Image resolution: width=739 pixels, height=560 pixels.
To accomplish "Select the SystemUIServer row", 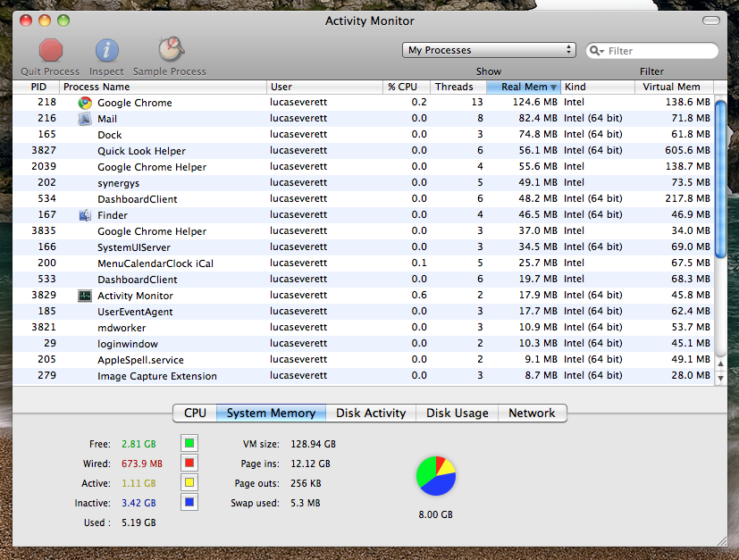I will [x=364, y=247].
